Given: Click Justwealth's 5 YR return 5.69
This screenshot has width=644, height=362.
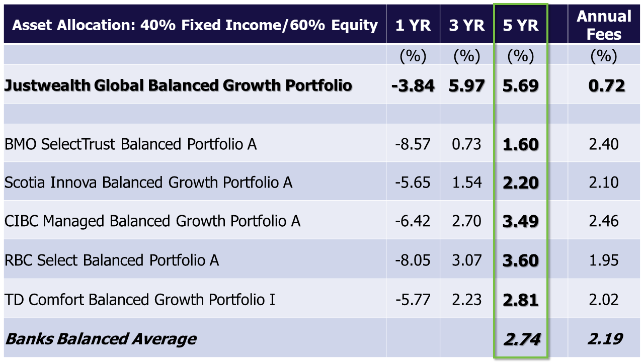Looking at the screenshot, I should click(521, 85).
